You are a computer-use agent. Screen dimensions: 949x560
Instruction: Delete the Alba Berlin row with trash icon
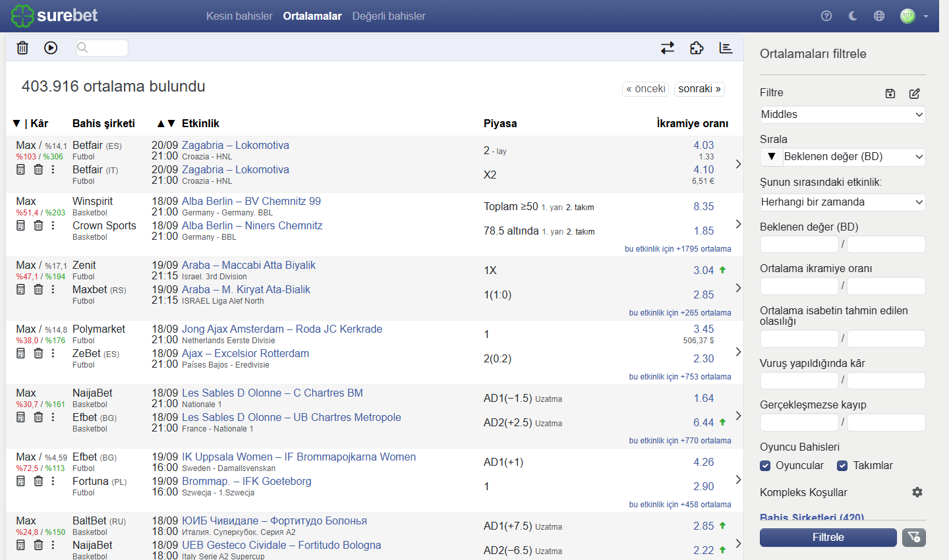point(38,226)
